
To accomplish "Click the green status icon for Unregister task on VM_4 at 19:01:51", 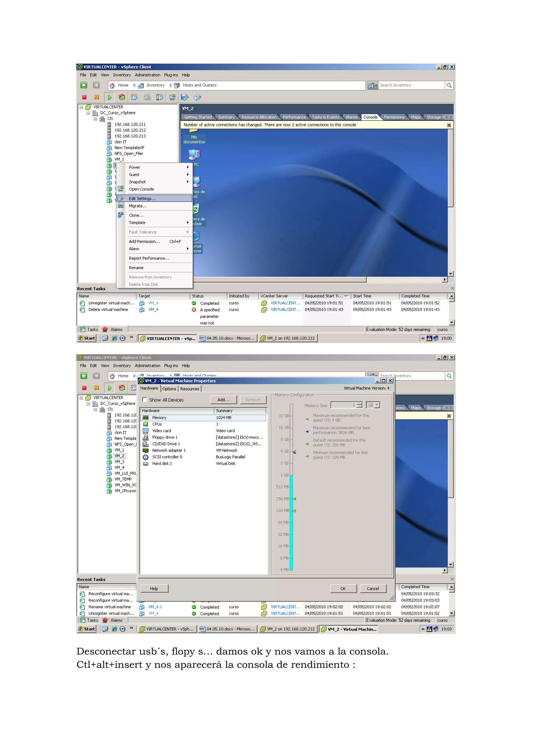I will pos(194,303).
